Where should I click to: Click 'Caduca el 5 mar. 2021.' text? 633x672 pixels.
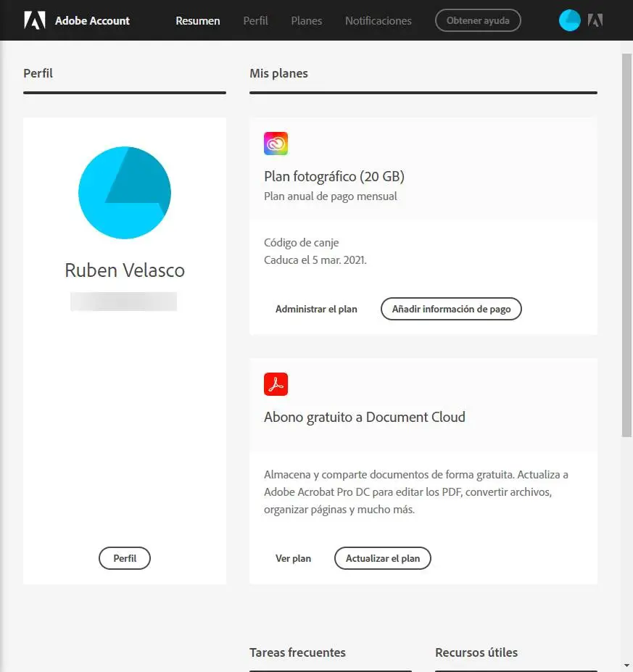pyautogui.click(x=315, y=260)
